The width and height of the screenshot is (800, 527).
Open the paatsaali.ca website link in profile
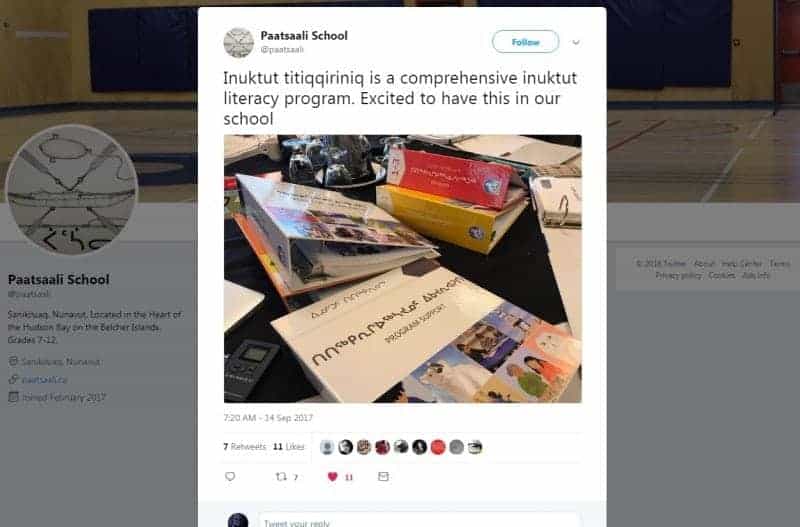tap(44, 380)
